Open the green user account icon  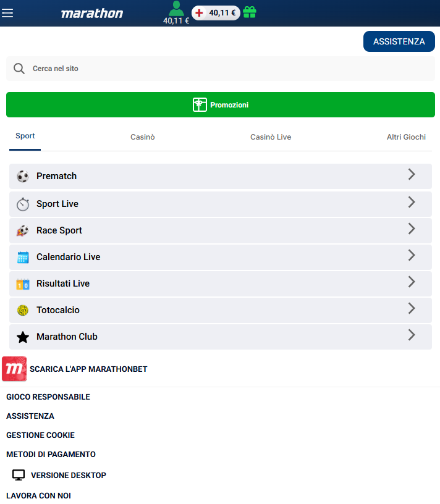pos(176,9)
